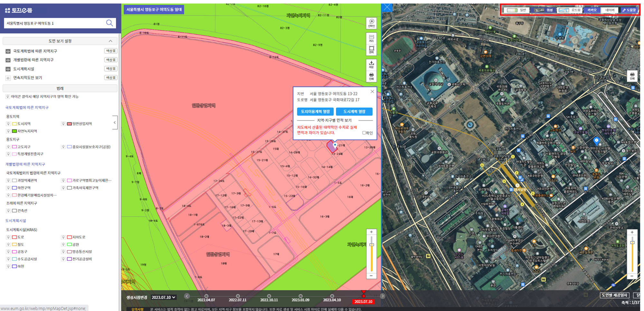644x311 pixels.
Task: Click the print icon on satellite map
Action: (x=632, y=76)
